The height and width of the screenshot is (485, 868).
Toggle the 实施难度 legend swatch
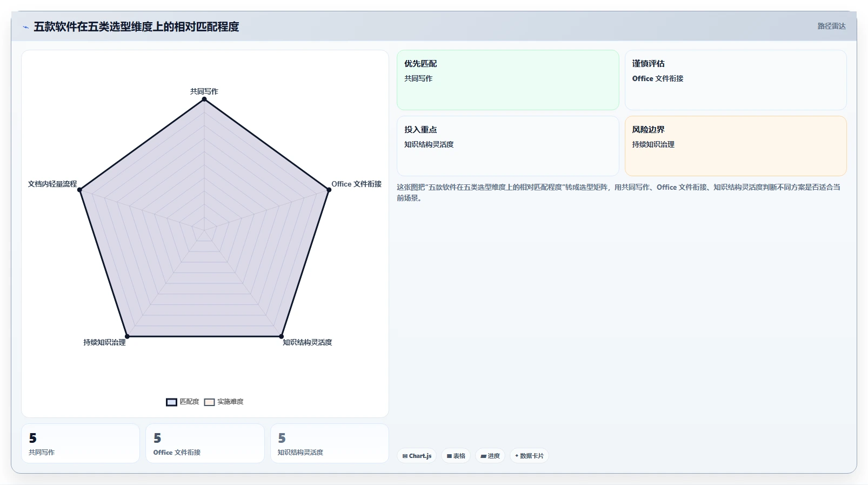(209, 402)
